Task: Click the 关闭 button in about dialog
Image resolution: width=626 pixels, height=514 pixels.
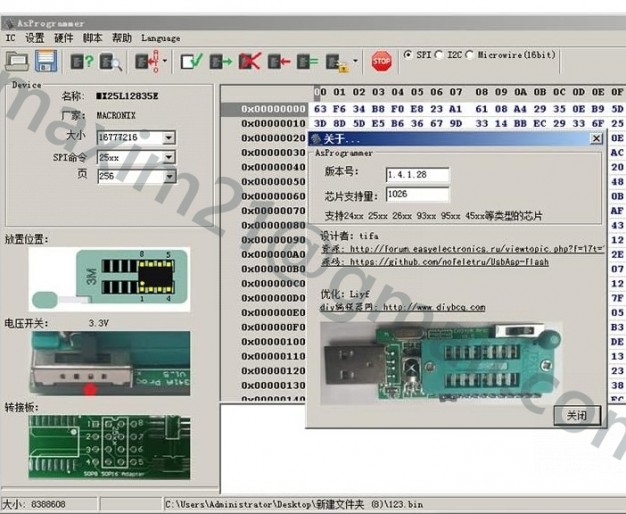Action: (x=577, y=415)
